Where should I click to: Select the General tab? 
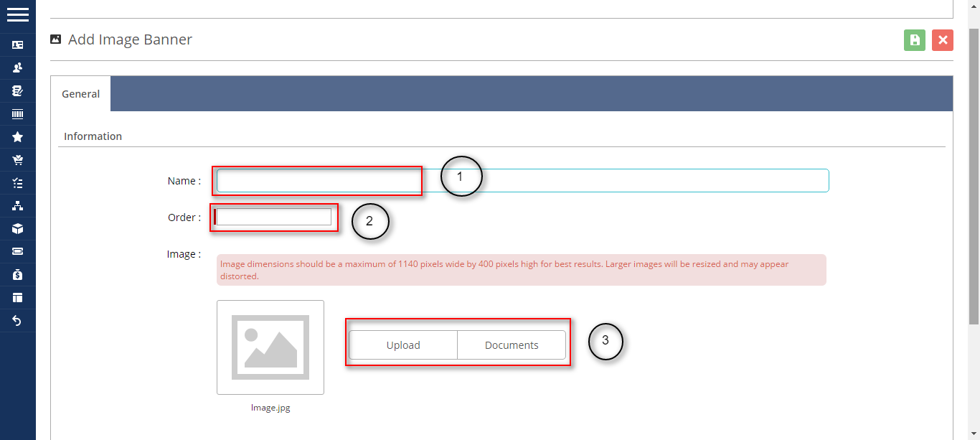(80, 93)
